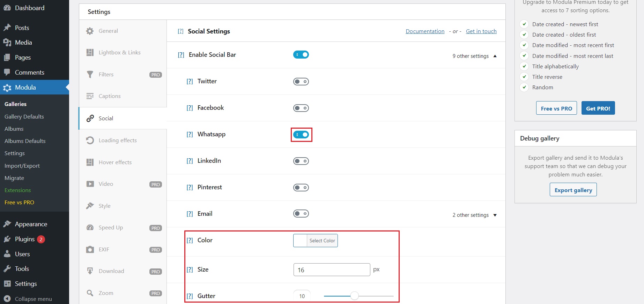Expand the 2 other settings under Email
This screenshot has height=304, width=644.
click(495, 215)
